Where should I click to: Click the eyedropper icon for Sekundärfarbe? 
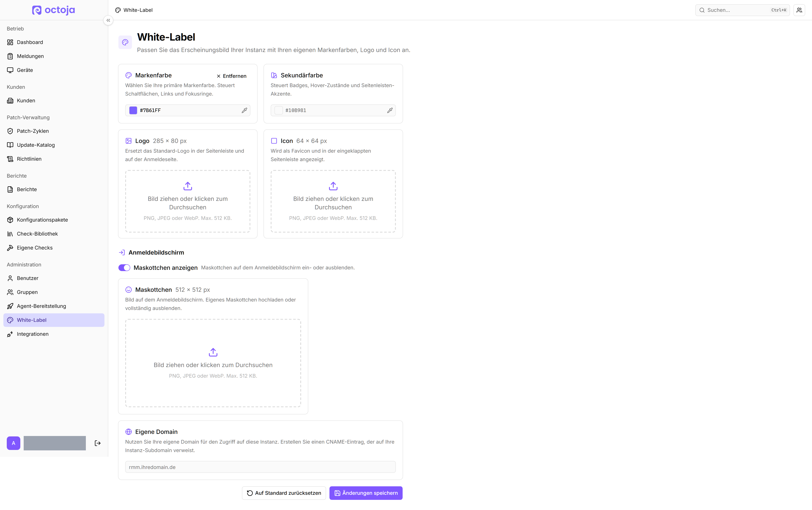pos(390,110)
